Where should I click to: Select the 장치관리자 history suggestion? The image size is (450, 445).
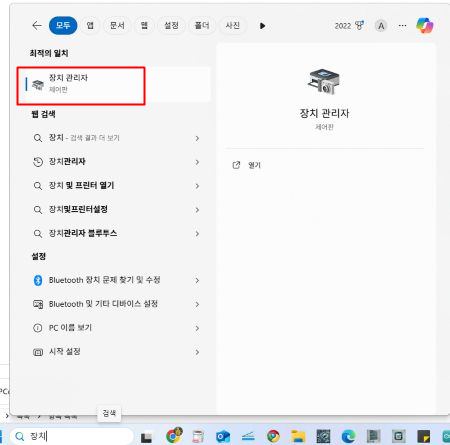pyautogui.click(x=113, y=162)
